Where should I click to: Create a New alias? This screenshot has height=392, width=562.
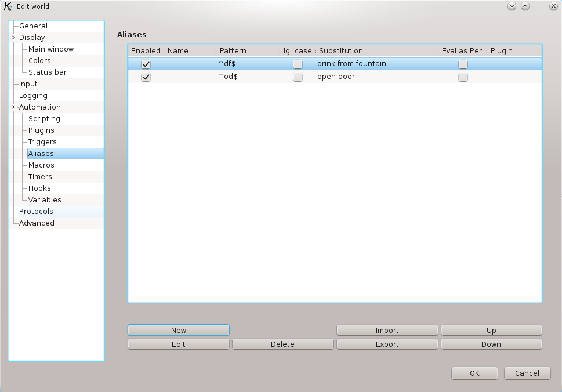click(x=178, y=330)
